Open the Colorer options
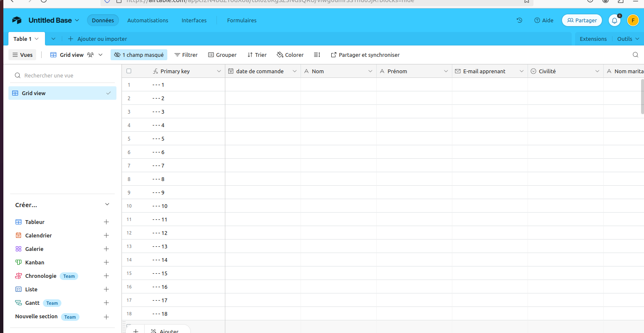 (x=290, y=55)
